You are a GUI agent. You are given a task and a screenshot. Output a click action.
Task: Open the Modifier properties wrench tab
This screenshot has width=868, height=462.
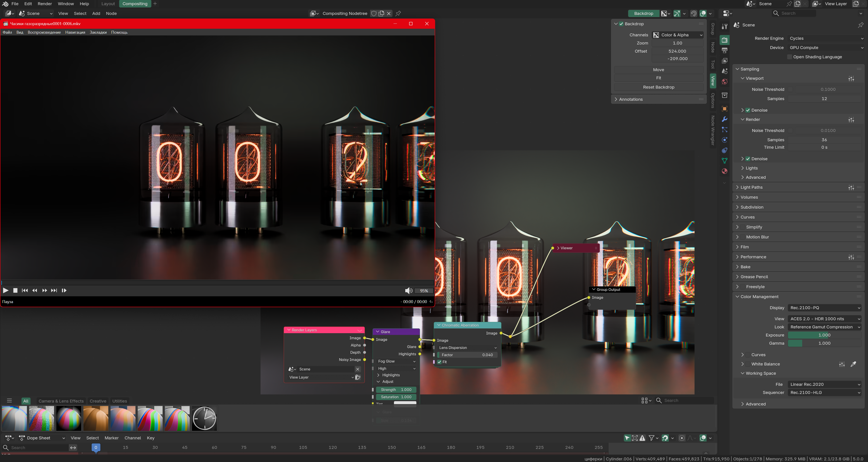click(724, 119)
